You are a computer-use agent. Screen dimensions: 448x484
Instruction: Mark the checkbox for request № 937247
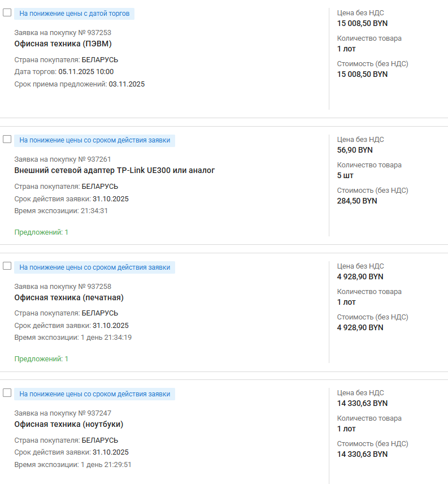7,392
